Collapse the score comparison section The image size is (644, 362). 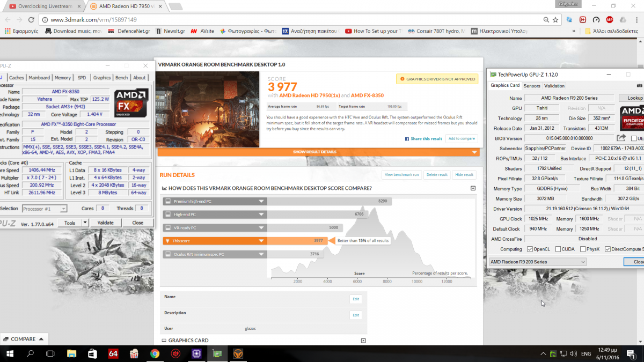tap(473, 188)
